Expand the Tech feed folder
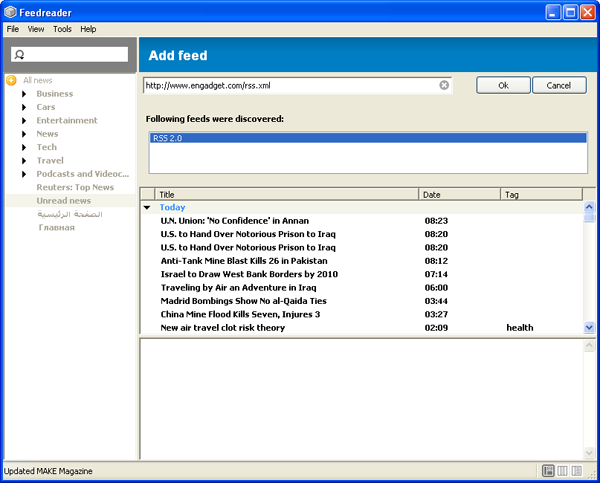 (25, 147)
